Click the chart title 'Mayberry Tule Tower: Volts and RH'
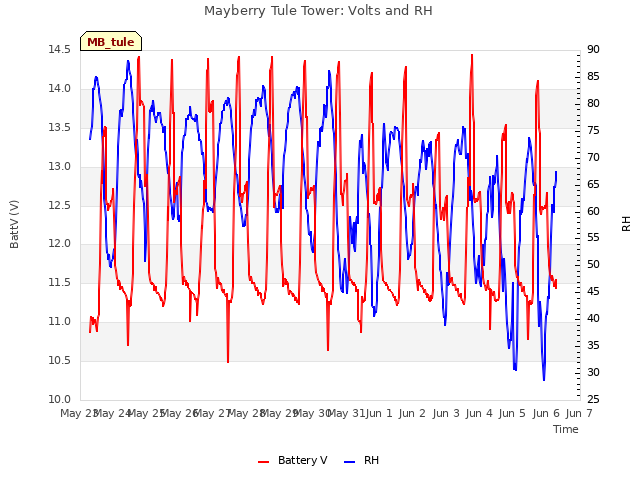 (x=318, y=11)
